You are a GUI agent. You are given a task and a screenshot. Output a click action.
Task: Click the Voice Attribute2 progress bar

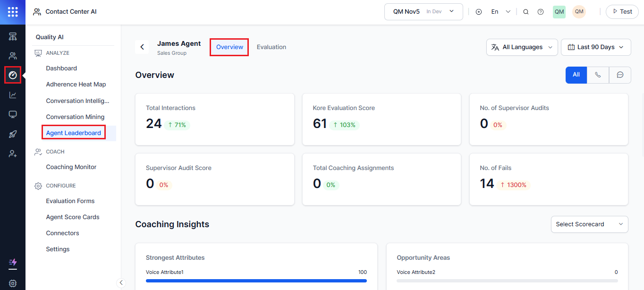(507, 281)
